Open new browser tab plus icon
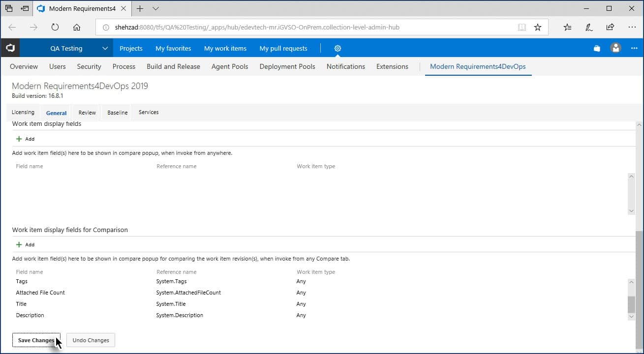 tap(140, 8)
